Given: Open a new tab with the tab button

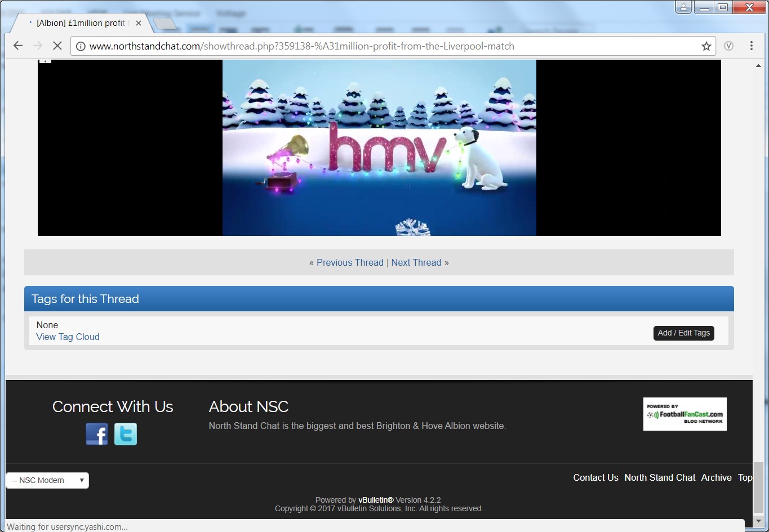Looking at the screenshot, I should [164, 23].
